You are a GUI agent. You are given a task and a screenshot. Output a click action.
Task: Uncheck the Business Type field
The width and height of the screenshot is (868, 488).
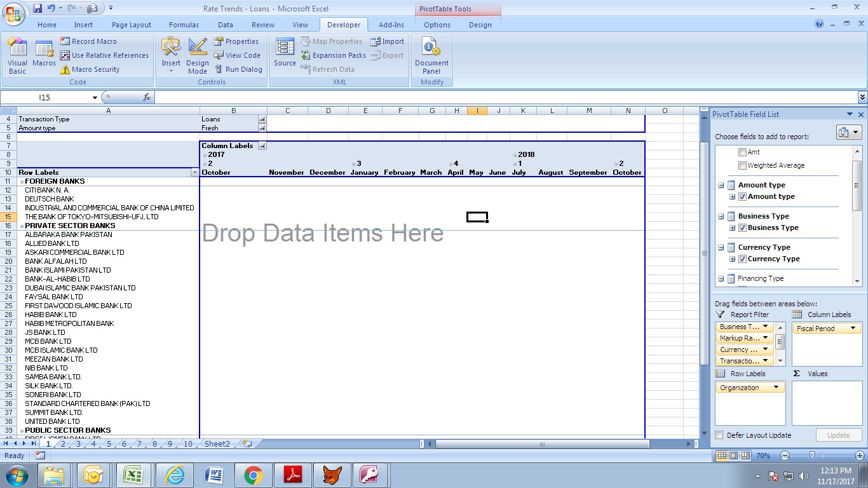(742, 228)
